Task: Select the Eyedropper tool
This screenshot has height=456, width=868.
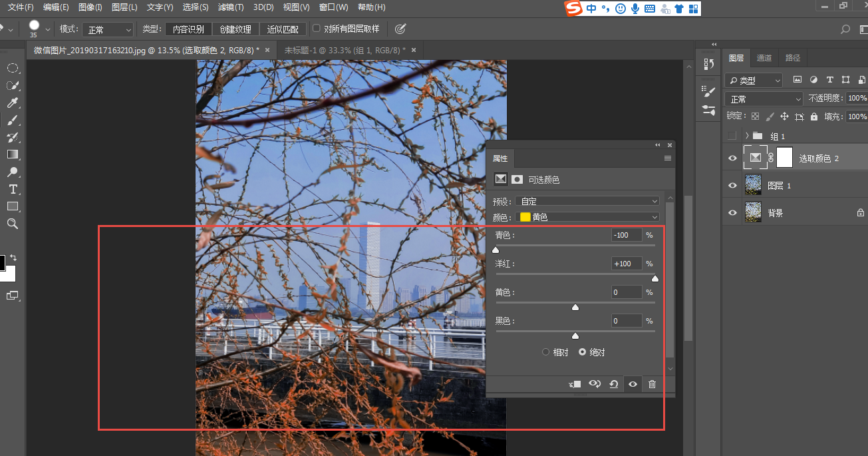Action: [12, 103]
